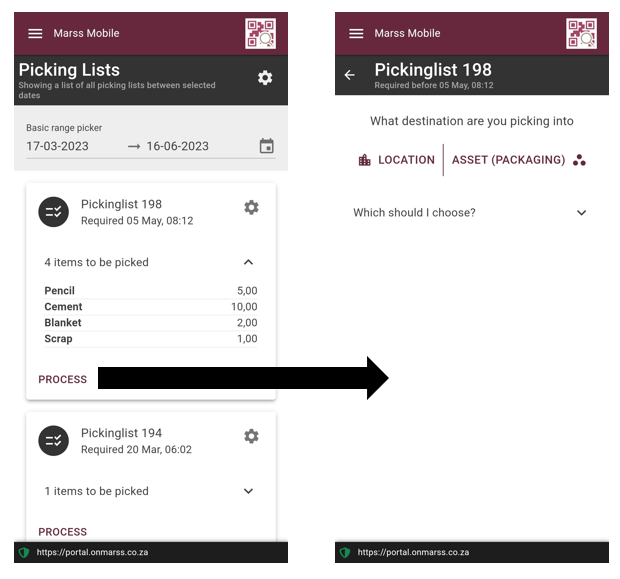This screenshot has height=579, width=620.
Task: Open hamburger menu on Pickinglist 198 screen
Action: coord(356,34)
